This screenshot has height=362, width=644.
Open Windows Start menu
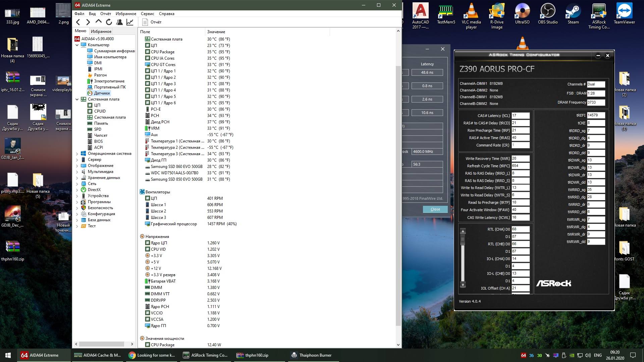[8, 355]
